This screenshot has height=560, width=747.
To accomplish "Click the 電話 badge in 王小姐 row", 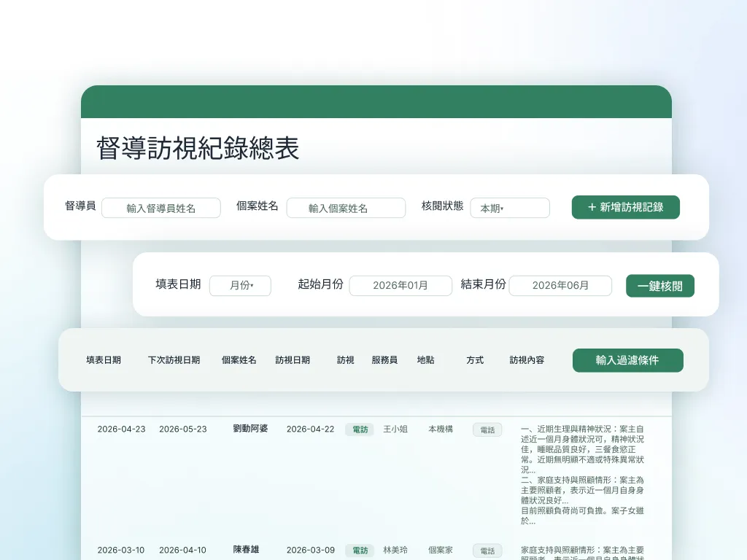I will (x=487, y=430).
